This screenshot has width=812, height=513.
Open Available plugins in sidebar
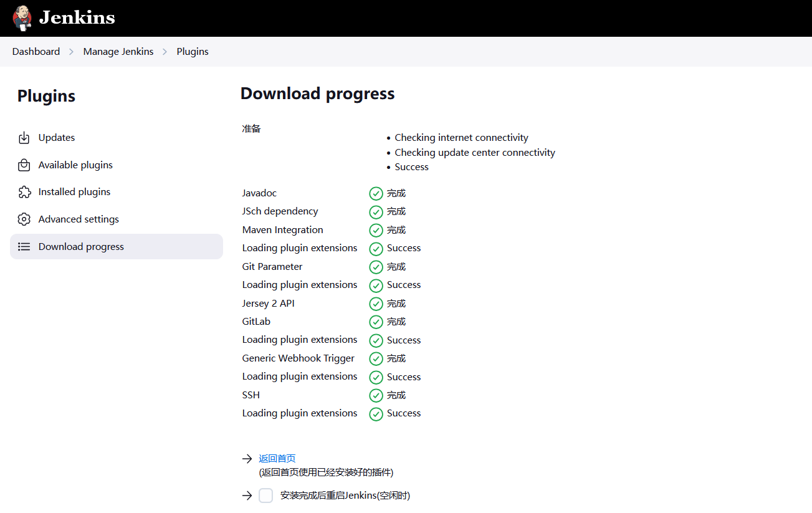tap(117, 165)
